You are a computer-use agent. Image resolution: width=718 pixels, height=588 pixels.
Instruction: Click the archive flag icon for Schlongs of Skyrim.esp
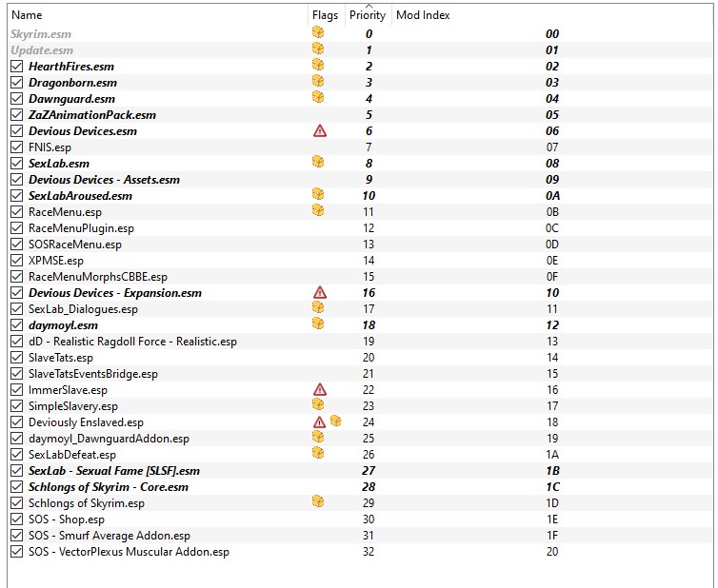(318, 502)
